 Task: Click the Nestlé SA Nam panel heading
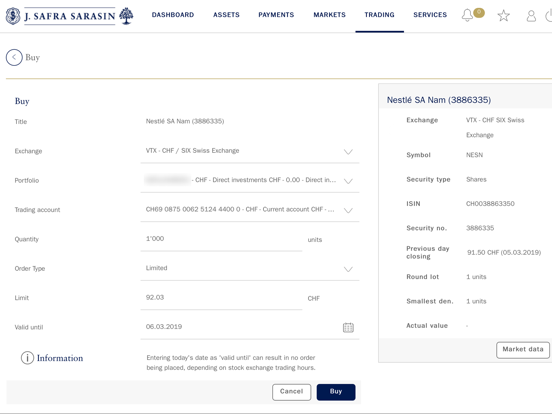click(x=439, y=100)
